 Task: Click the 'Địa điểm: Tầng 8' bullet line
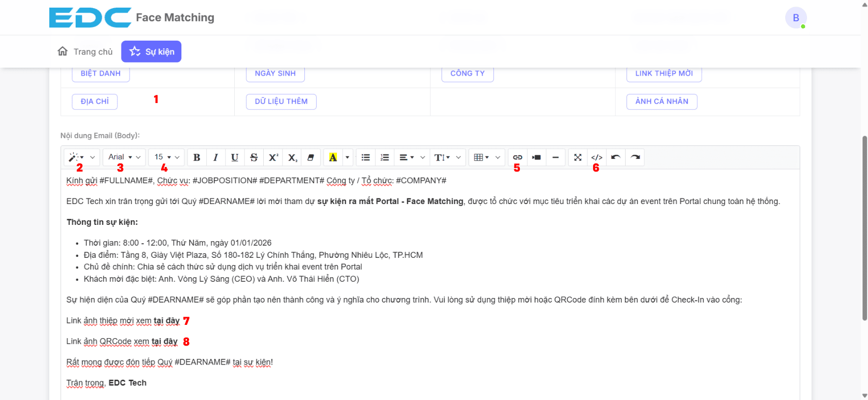click(x=253, y=255)
